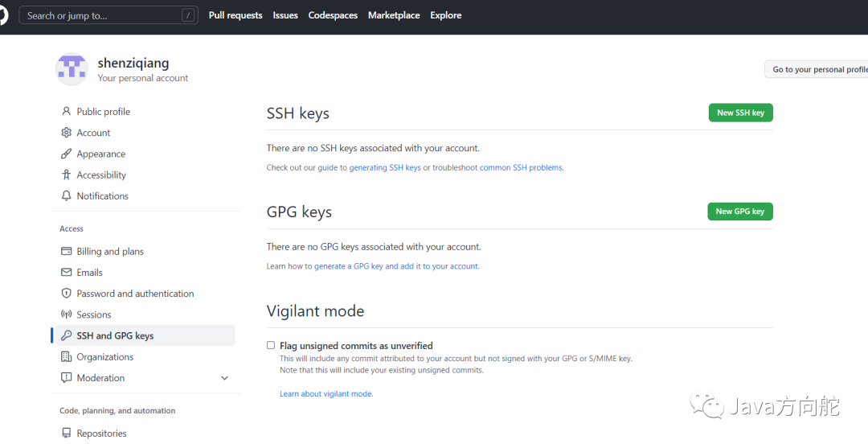Screen dimensions: 868x444
Task: Click the 'SSH keys' heading
Action: pyautogui.click(x=298, y=113)
